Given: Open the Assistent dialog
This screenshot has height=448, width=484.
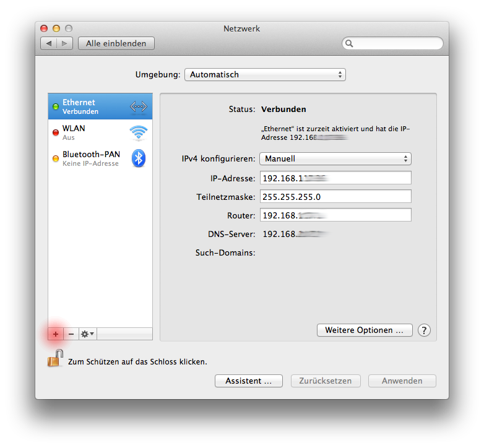Looking at the screenshot, I should (x=248, y=381).
